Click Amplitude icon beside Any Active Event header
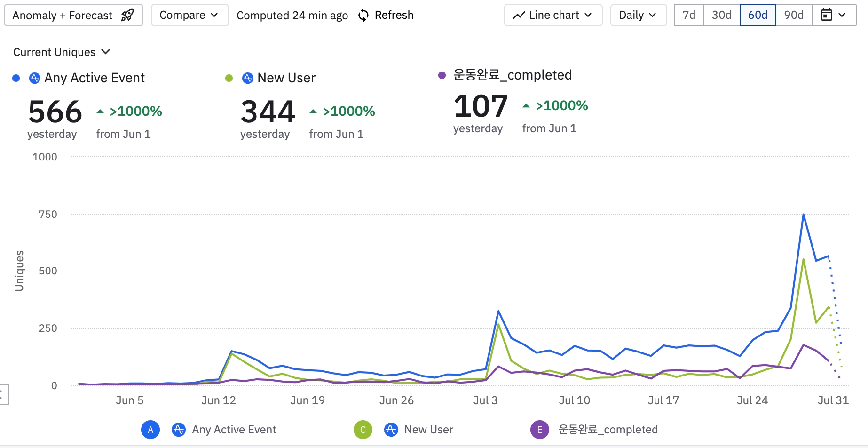 coord(35,78)
